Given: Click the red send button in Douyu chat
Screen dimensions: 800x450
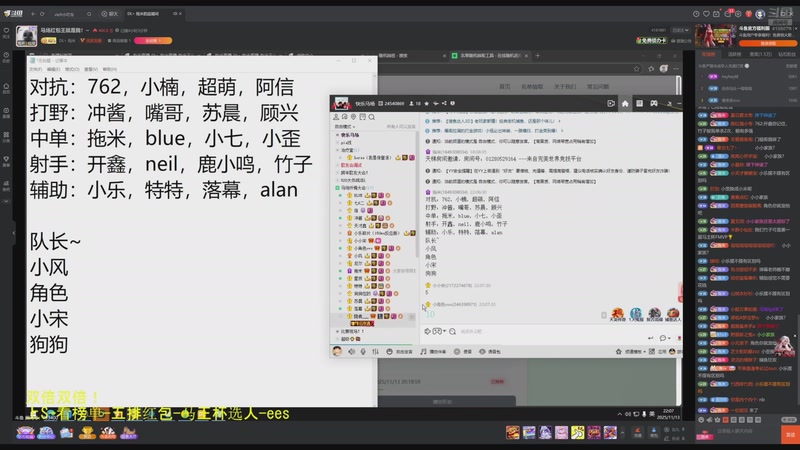Looking at the screenshot, I should tap(790, 434).
